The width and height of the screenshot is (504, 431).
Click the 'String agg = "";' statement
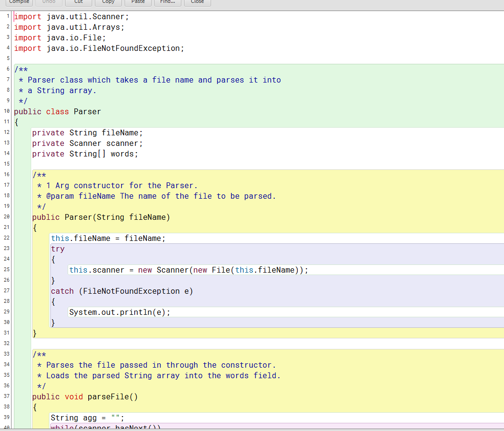click(x=87, y=418)
